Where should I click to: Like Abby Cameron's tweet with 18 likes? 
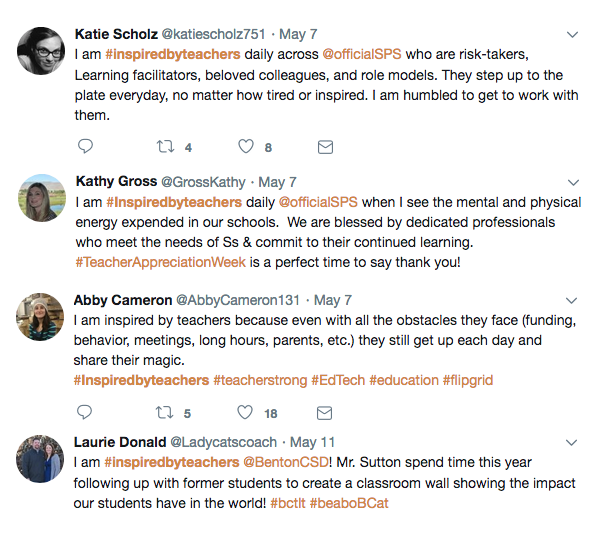point(245,413)
